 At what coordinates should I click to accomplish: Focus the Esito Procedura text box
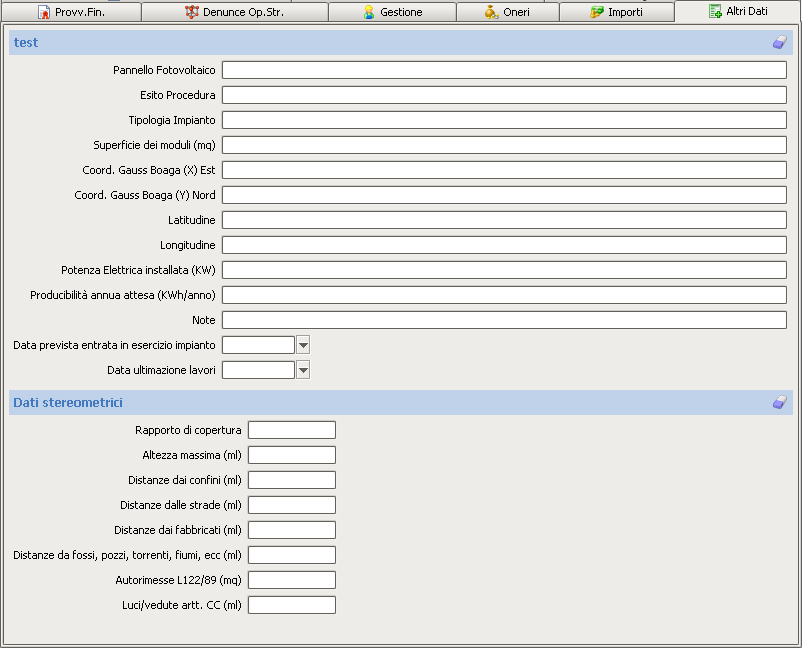504,95
